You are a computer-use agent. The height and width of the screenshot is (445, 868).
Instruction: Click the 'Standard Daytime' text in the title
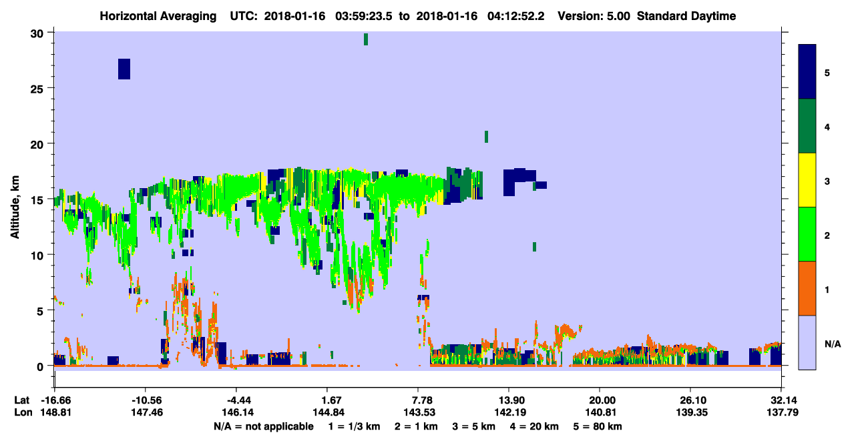(x=686, y=16)
